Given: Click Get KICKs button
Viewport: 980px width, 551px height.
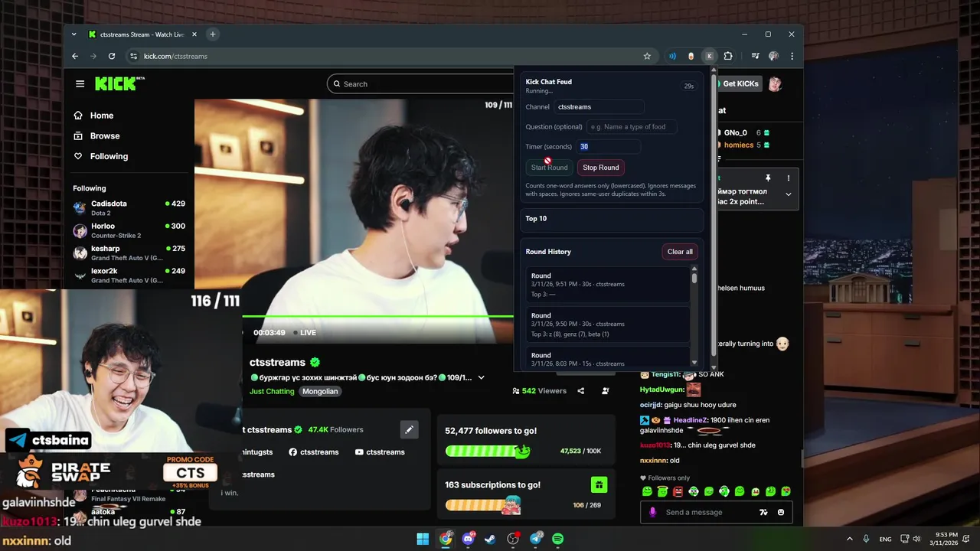Looking at the screenshot, I should point(740,83).
